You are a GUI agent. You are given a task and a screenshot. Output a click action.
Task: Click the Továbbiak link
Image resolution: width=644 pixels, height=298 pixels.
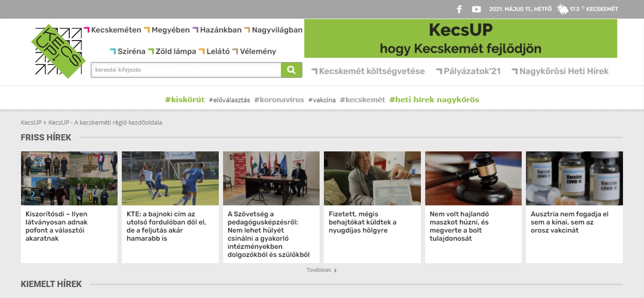tap(319, 270)
